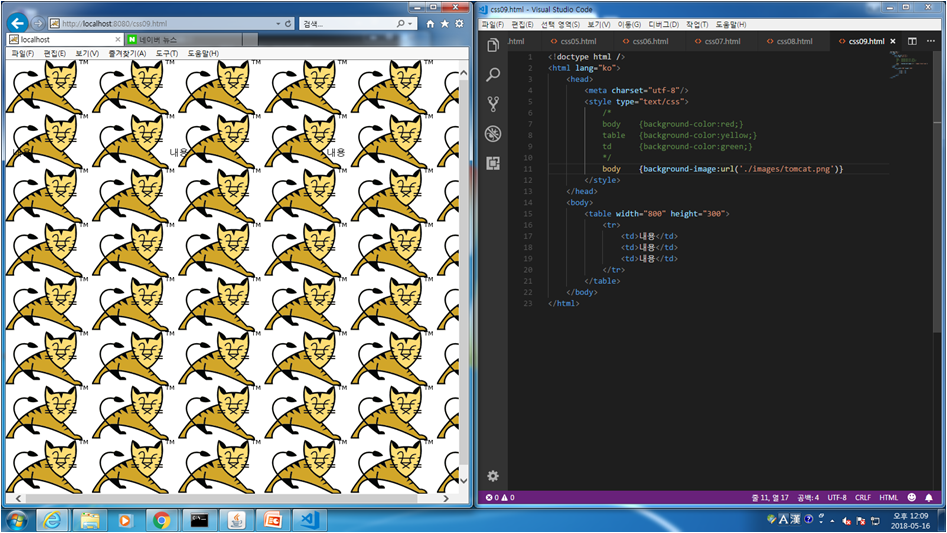
Task: Open the command prompt taskbar icon
Action: pos(199,520)
